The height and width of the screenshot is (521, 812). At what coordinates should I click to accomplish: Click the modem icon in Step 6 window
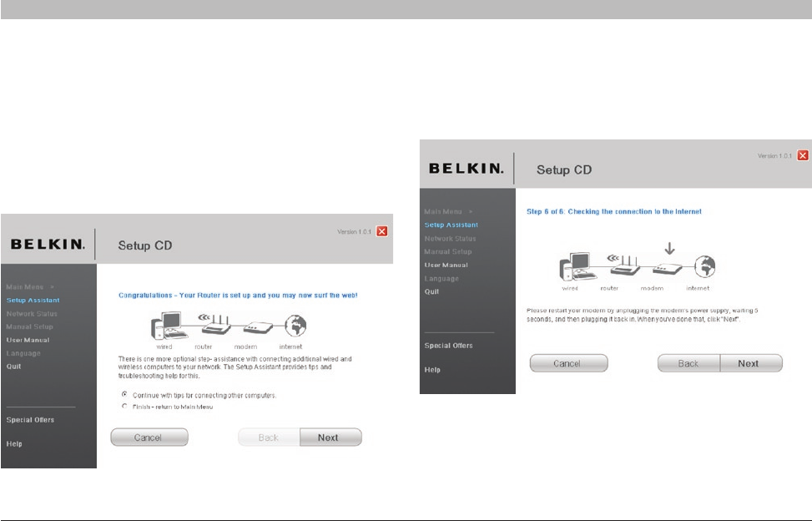(x=667, y=268)
